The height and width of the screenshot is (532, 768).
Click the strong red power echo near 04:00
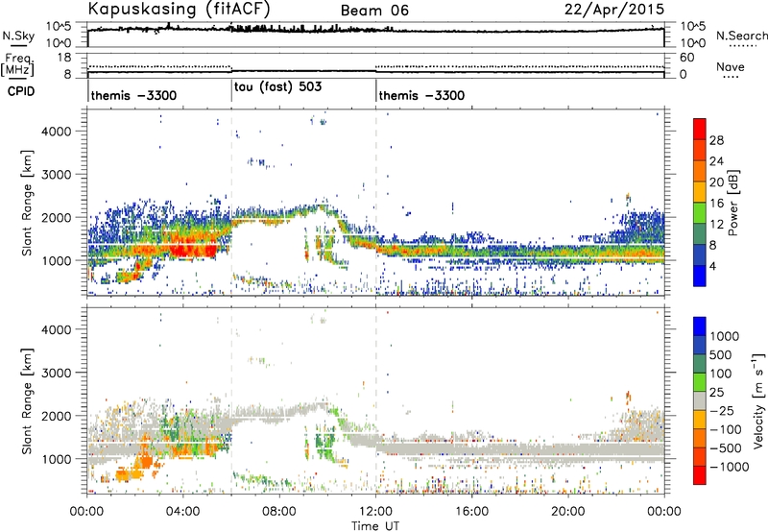click(194, 250)
